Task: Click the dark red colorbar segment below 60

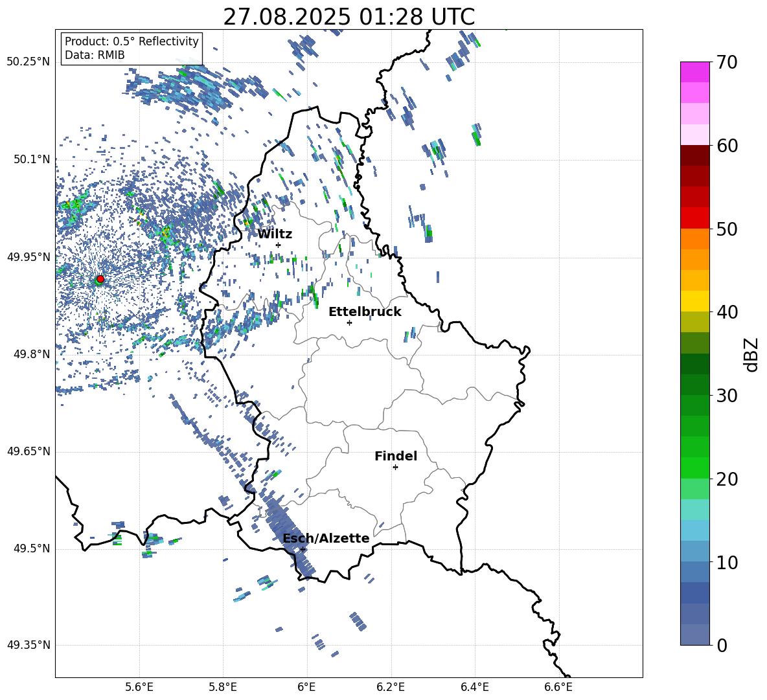Action: pos(694,155)
